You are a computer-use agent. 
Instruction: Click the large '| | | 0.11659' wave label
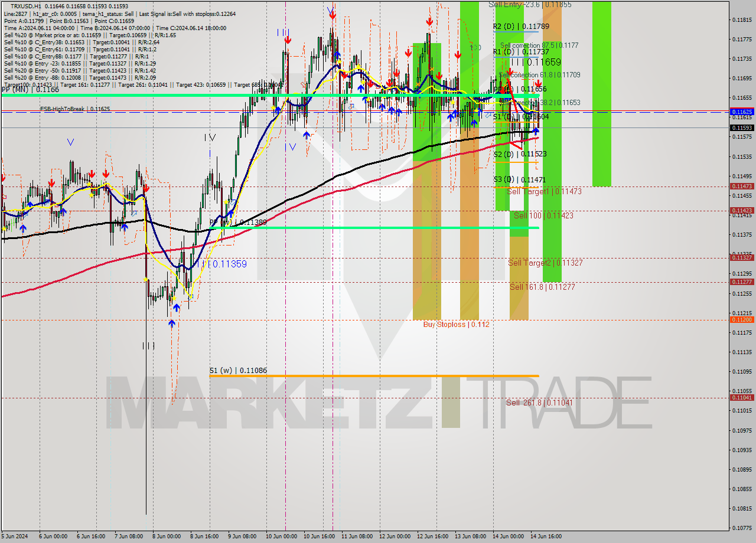[536, 62]
